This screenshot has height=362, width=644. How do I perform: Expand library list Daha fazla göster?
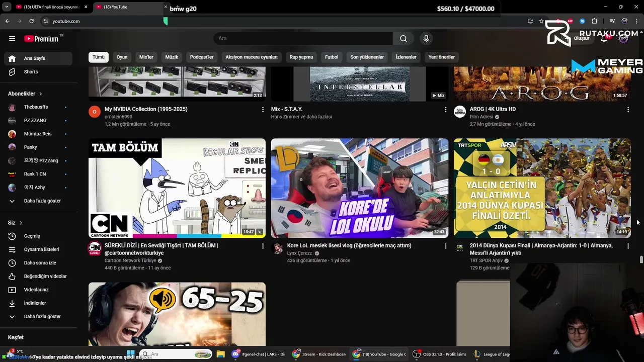click(38, 316)
